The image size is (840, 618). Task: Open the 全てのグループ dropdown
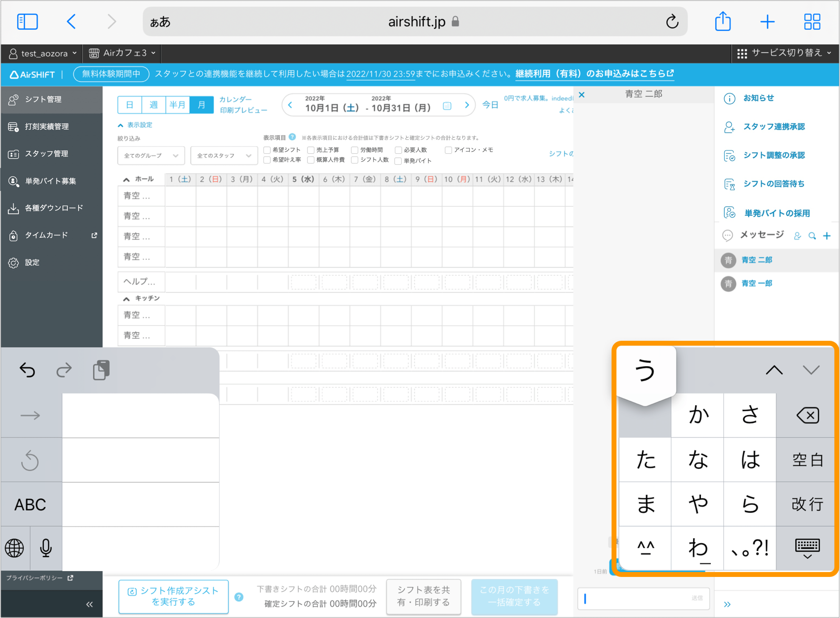[x=151, y=156]
